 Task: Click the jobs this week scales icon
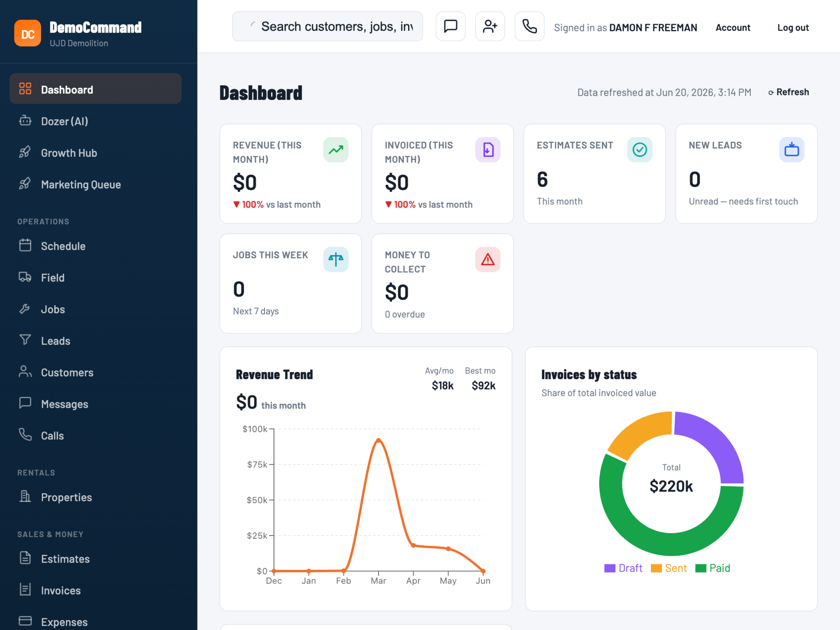click(336, 260)
